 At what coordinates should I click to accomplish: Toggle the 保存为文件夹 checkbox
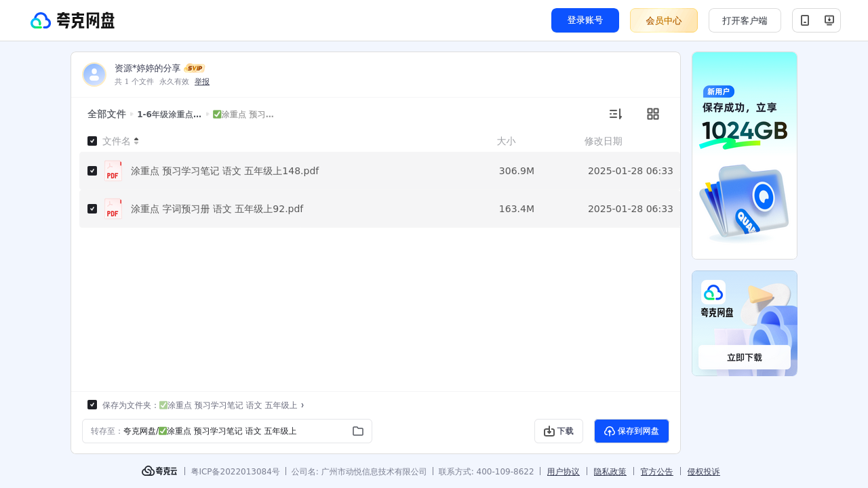92,405
